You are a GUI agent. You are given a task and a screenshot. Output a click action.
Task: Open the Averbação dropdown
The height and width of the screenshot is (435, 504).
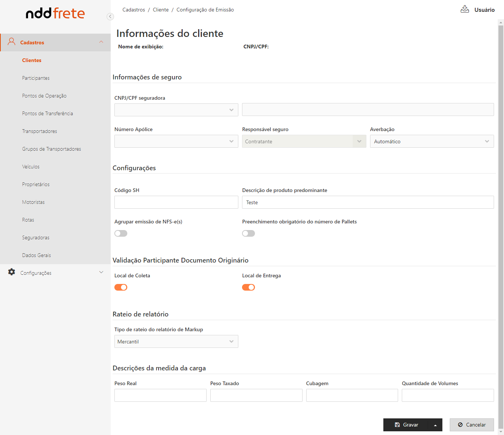432,141
